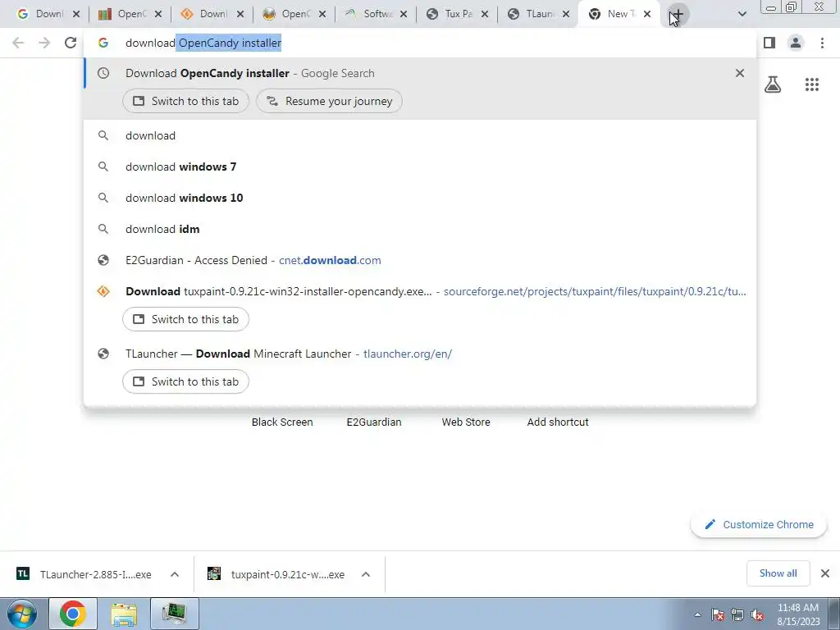Open a new tab with the plus button
Viewport: 840px width, 630px height.
tap(677, 15)
